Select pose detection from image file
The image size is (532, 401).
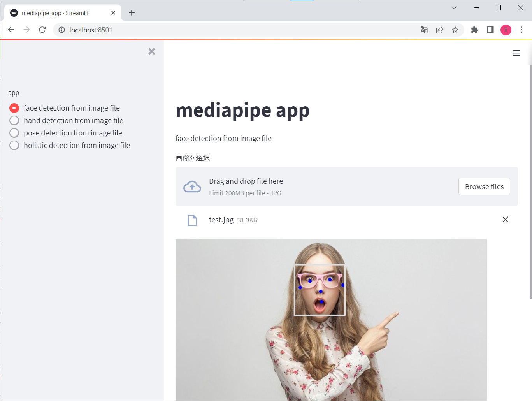14,133
